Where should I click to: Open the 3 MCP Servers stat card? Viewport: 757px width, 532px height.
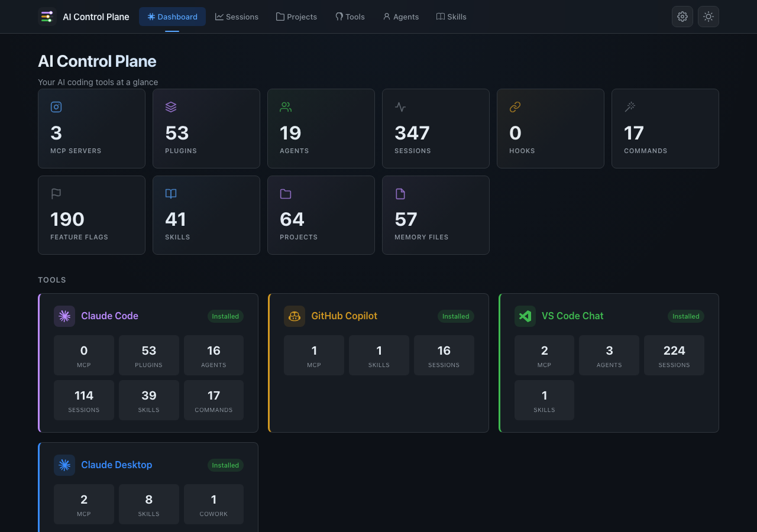pos(92,128)
